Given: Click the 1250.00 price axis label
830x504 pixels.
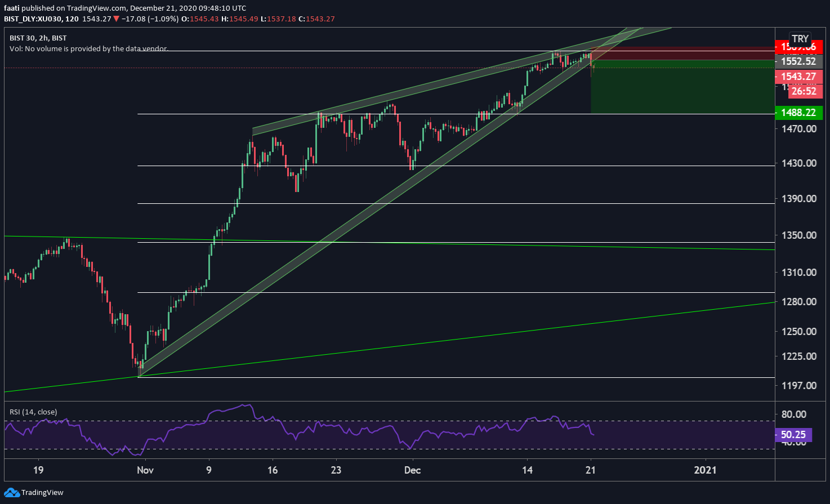Looking at the screenshot, I should pos(798,332).
